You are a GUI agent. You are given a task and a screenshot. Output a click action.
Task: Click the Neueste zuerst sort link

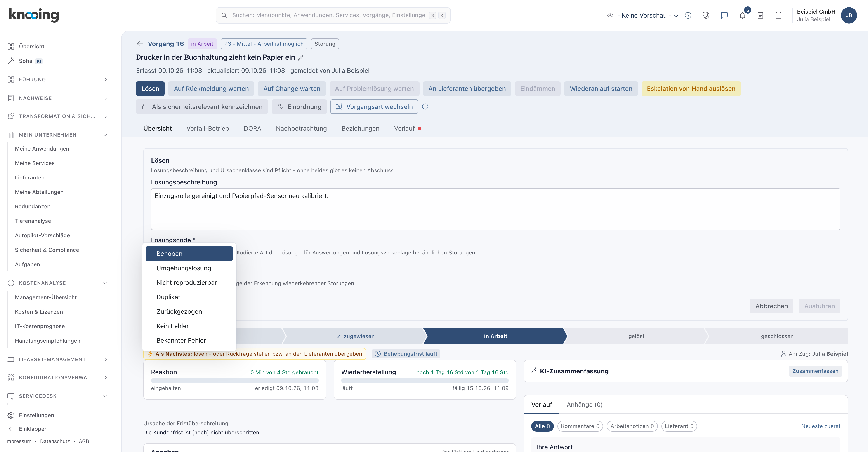pyautogui.click(x=821, y=426)
